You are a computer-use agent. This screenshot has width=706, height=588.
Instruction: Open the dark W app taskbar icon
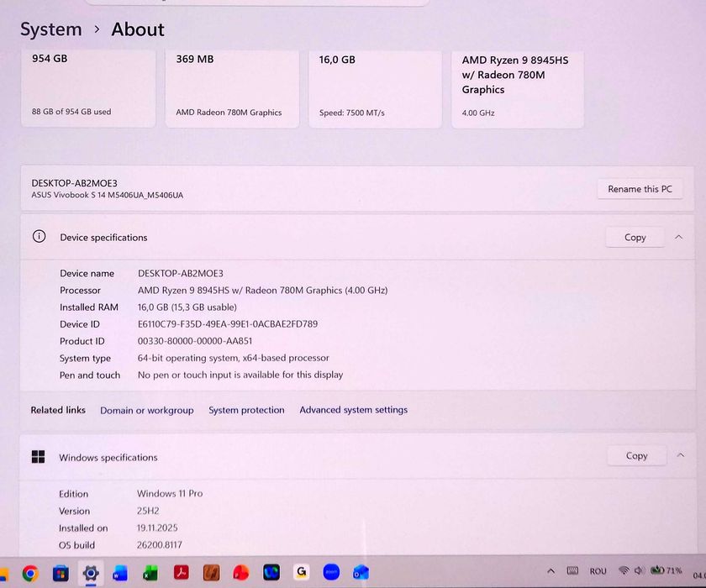(271, 573)
